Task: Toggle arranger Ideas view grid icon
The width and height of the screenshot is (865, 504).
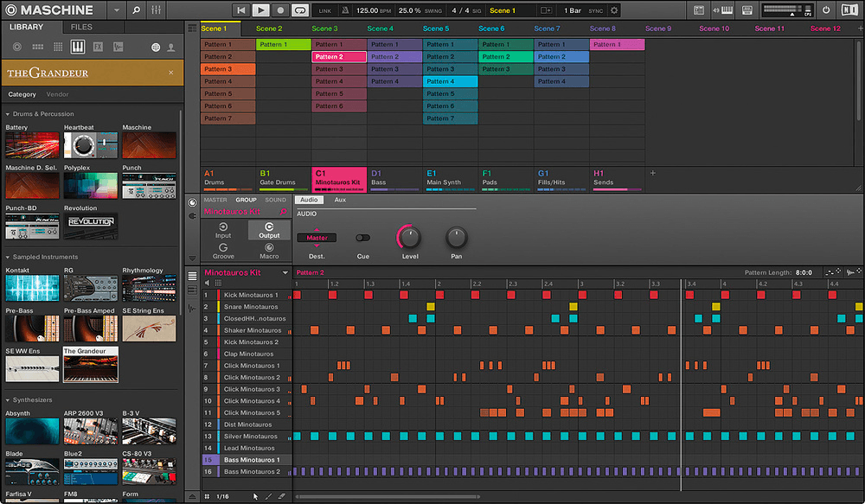Action: pos(192,29)
